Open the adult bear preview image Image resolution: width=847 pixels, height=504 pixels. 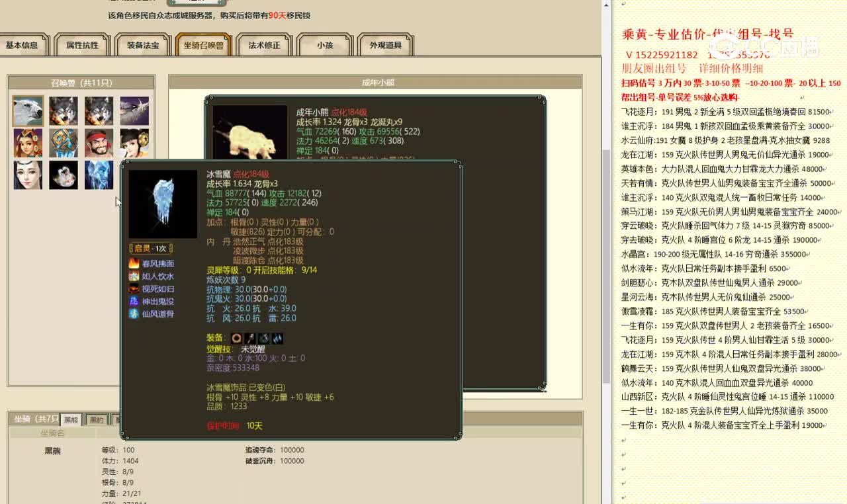click(249, 132)
